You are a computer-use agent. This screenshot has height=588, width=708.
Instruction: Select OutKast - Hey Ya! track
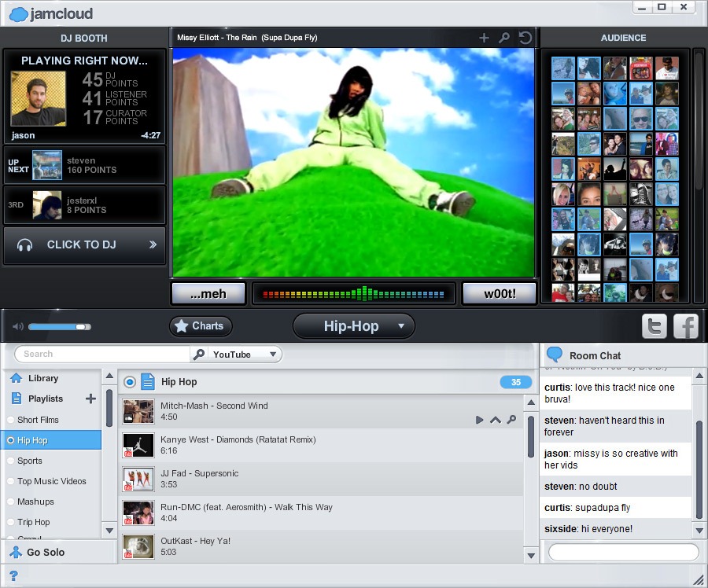[x=321, y=546]
